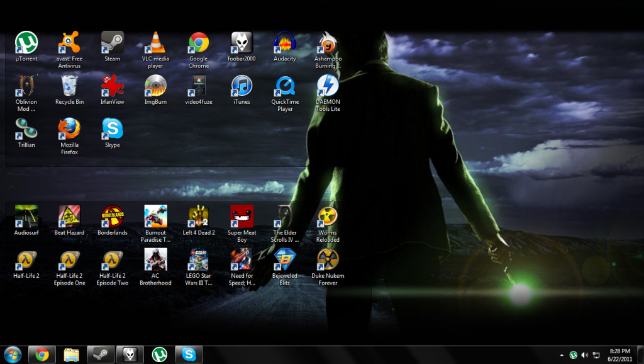Open DAEMON Tools Lite shortcut
This screenshot has height=364, width=644.
tap(328, 86)
